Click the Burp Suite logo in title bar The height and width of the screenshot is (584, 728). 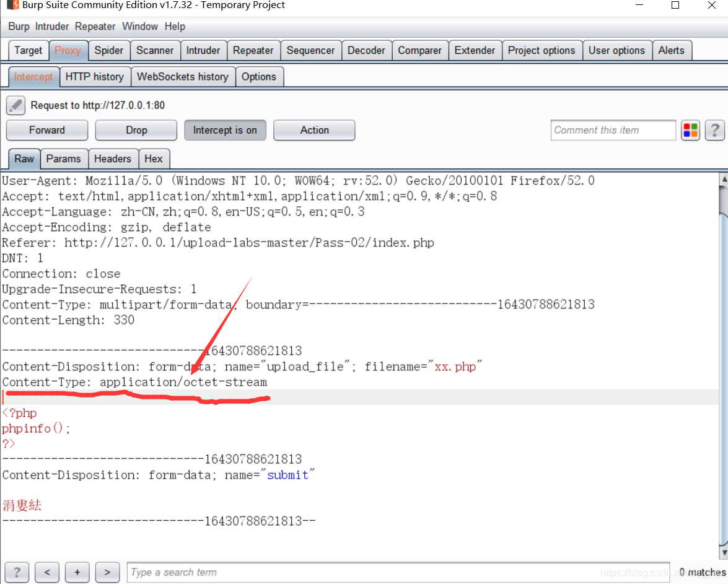click(13, 5)
